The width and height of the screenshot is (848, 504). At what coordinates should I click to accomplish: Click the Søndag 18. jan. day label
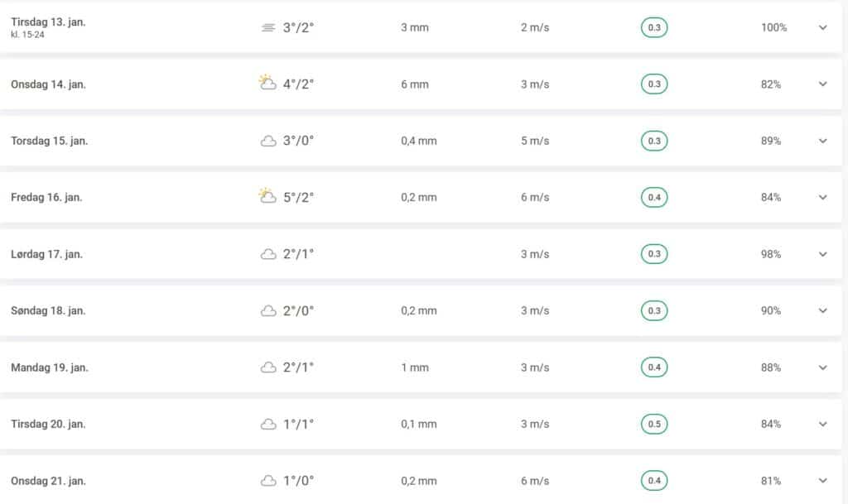click(48, 310)
